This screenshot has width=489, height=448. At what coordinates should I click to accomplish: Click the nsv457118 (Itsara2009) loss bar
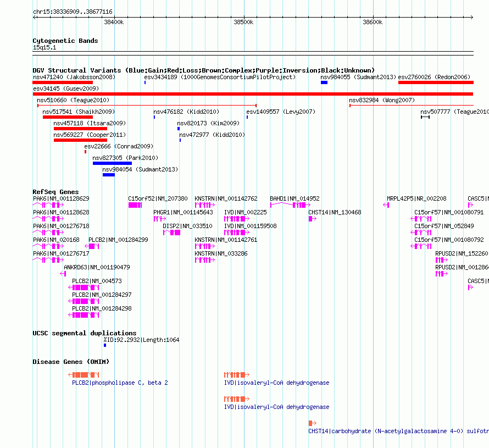pos(80,129)
